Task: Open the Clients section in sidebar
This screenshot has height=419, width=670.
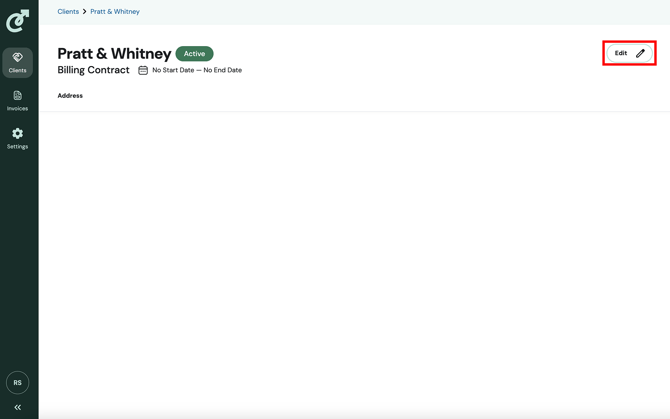Action: [18, 62]
